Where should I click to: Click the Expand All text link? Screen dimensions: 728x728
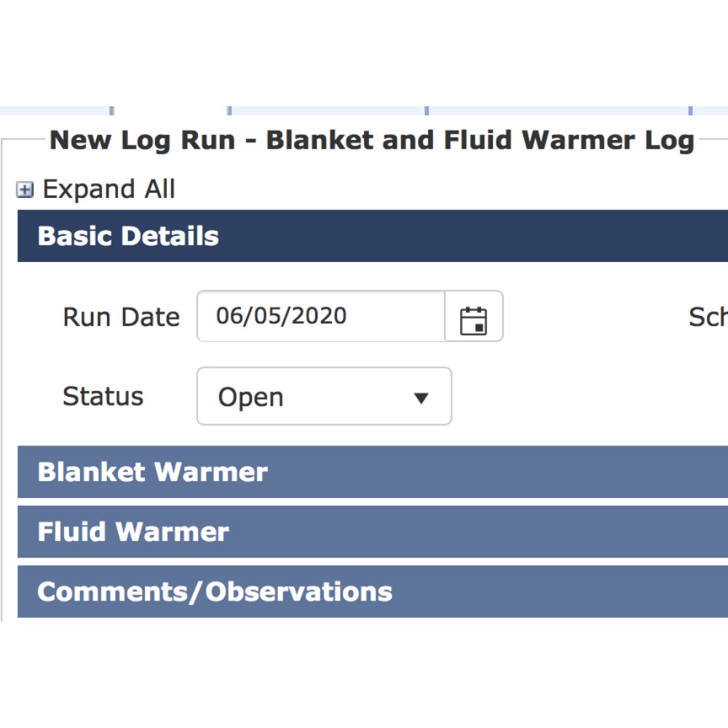tap(108, 189)
